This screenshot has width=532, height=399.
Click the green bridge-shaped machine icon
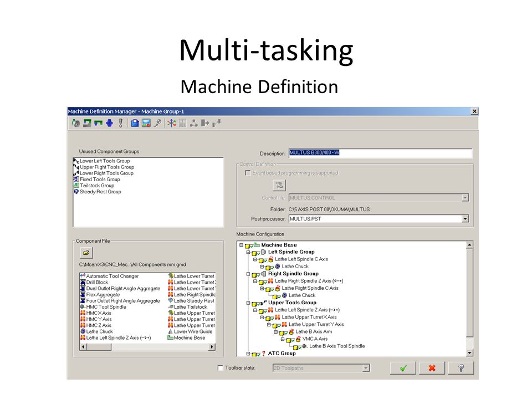[99, 123]
